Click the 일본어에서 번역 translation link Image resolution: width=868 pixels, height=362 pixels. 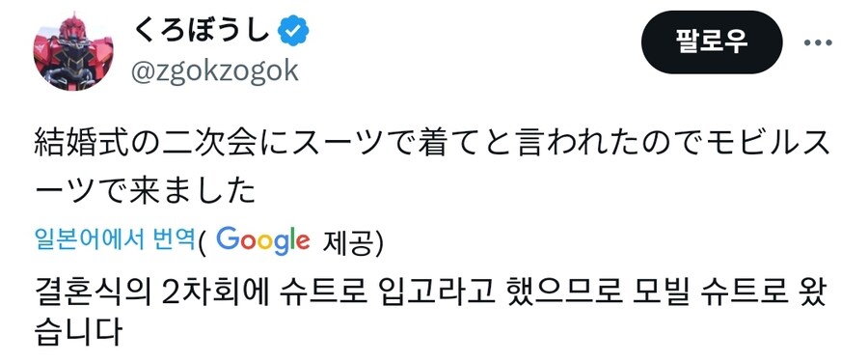(116, 239)
